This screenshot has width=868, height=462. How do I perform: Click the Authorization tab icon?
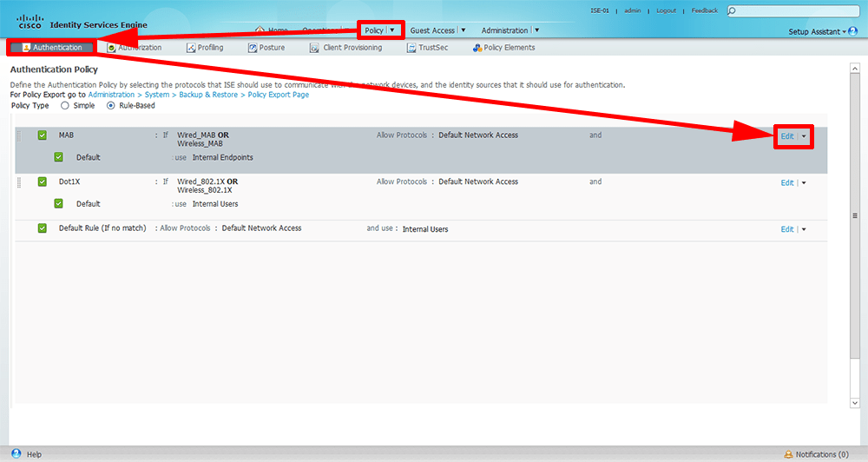coord(111,48)
